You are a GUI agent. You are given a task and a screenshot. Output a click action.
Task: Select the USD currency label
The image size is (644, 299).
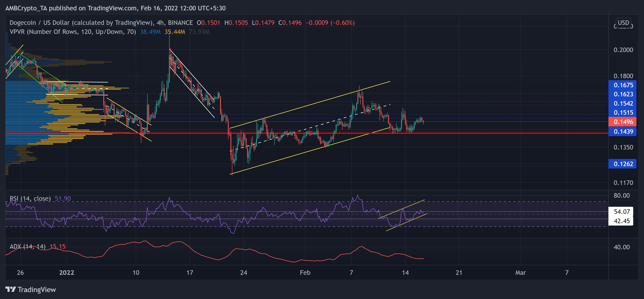point(623,22)
